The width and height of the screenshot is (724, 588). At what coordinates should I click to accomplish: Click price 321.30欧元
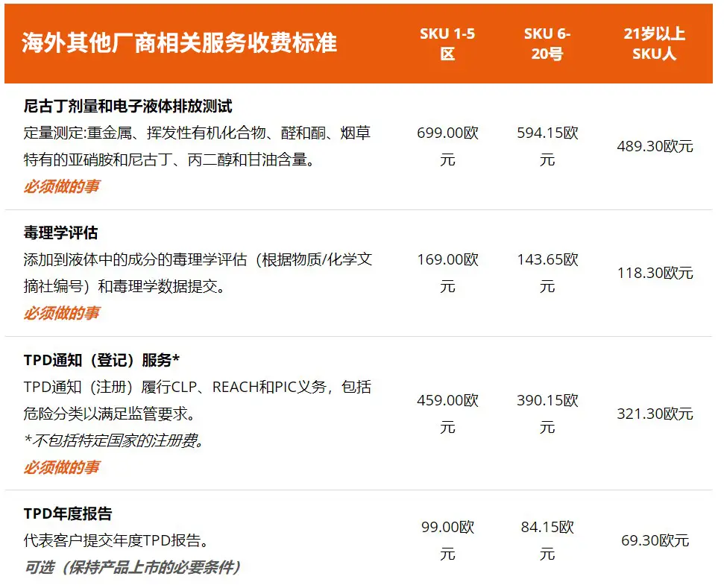point(655,414)
